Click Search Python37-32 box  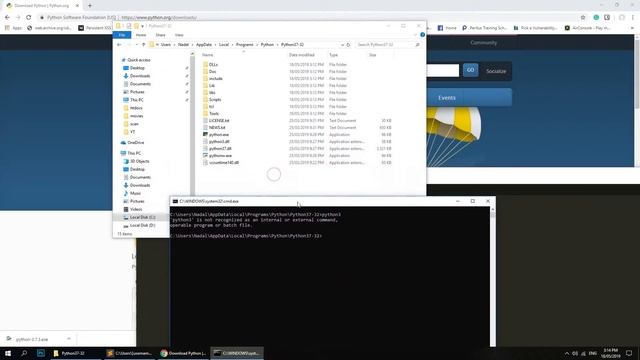(x=388, y=44)
